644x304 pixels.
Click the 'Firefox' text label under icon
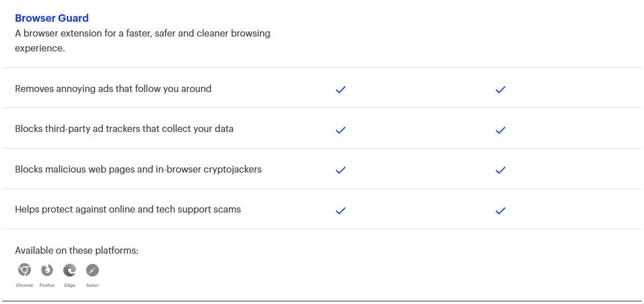point(47,285)
